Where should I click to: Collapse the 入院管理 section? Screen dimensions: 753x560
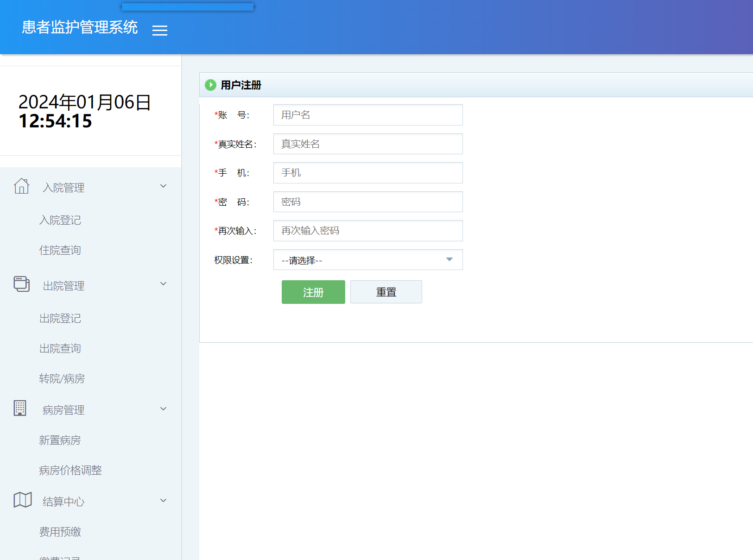tap(163, 185)
